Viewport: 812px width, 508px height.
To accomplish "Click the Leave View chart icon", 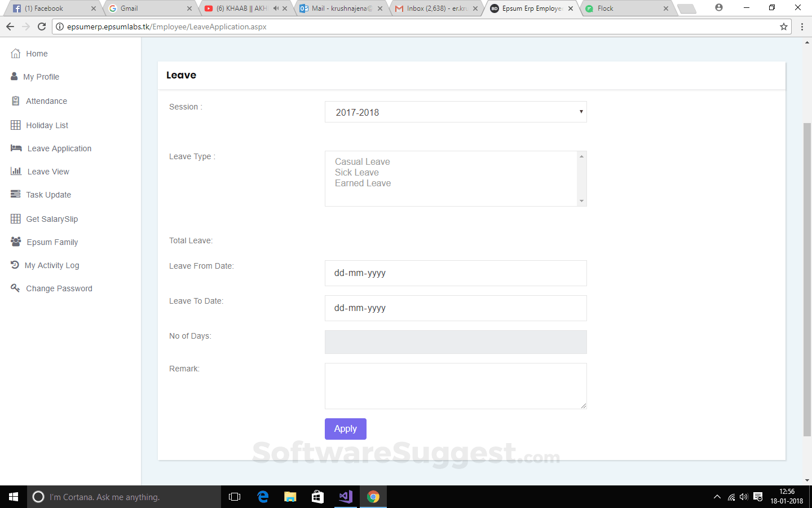I will click(x=15, y=172).
